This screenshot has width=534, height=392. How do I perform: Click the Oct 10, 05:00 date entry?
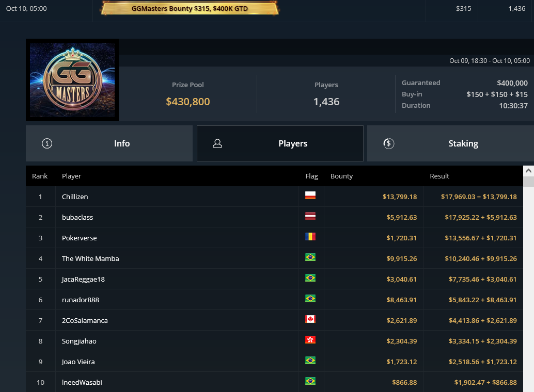click(x=26, y=8)
